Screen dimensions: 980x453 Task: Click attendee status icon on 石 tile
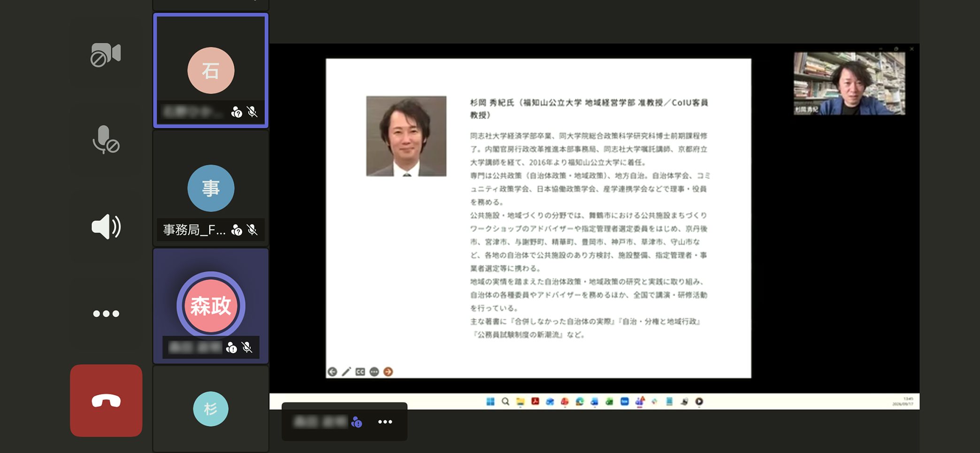pyautogui.click(x=237, y=112)
